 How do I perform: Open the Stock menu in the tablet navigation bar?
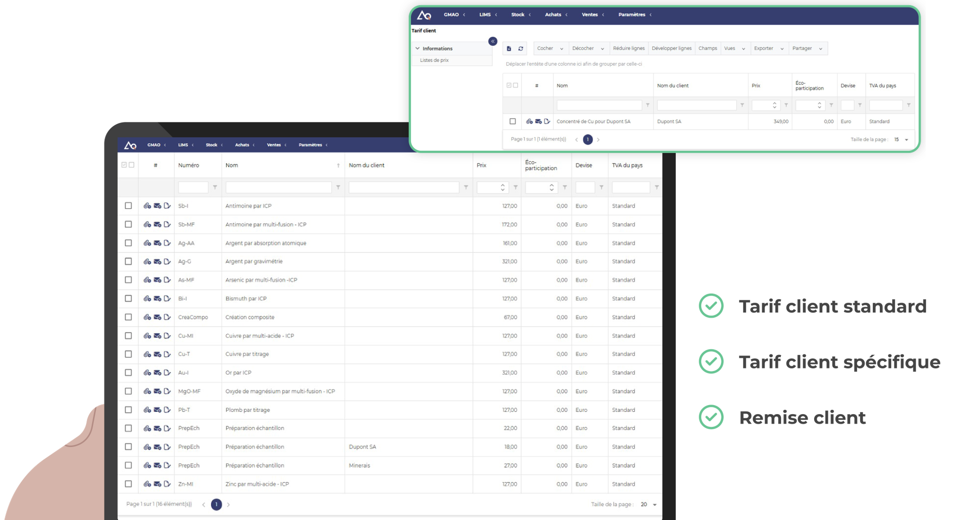pos(214,145)
